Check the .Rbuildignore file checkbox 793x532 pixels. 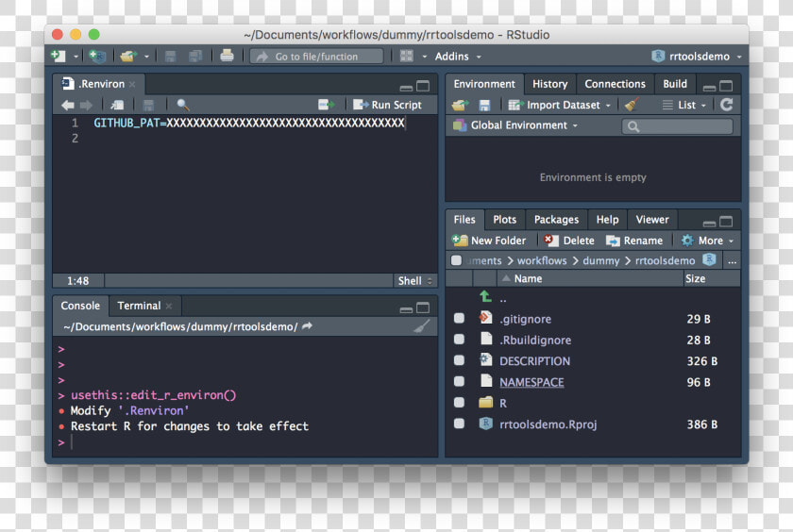tap(459, 340)
